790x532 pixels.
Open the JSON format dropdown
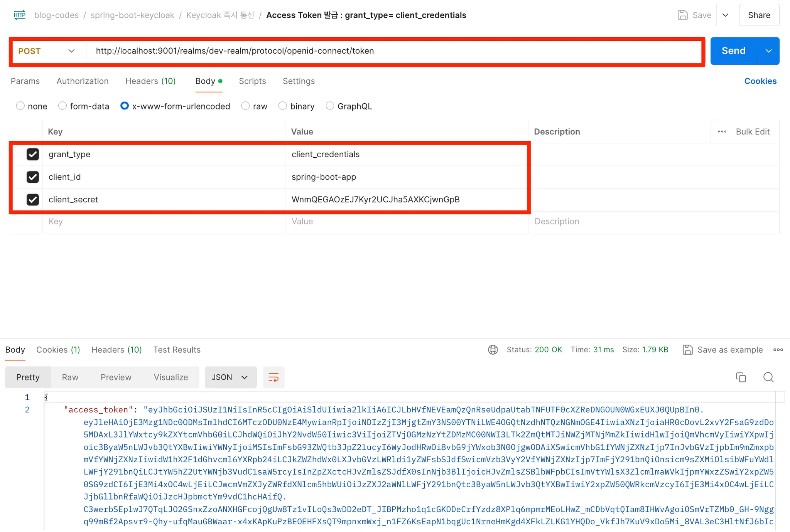pos(230,377)
